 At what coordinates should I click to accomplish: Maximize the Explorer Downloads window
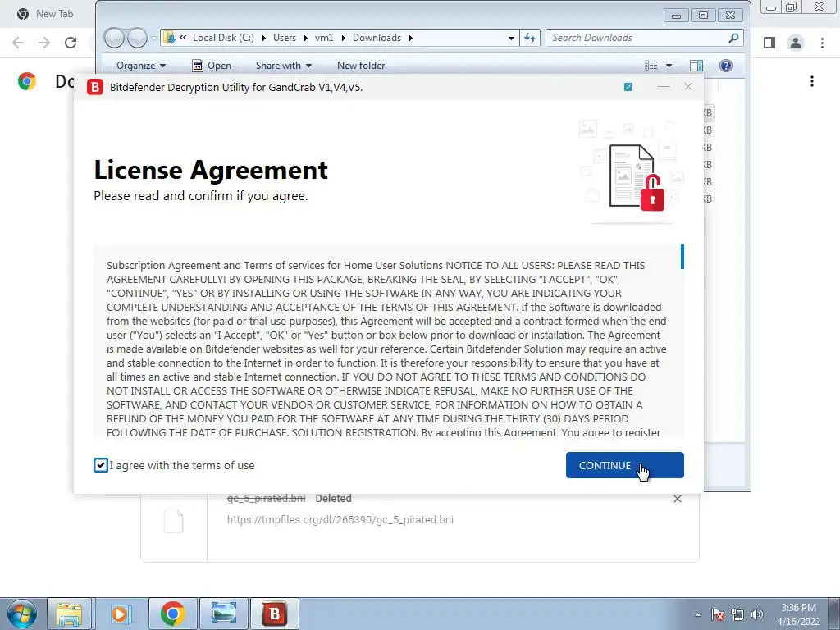[x=703, y=15]
